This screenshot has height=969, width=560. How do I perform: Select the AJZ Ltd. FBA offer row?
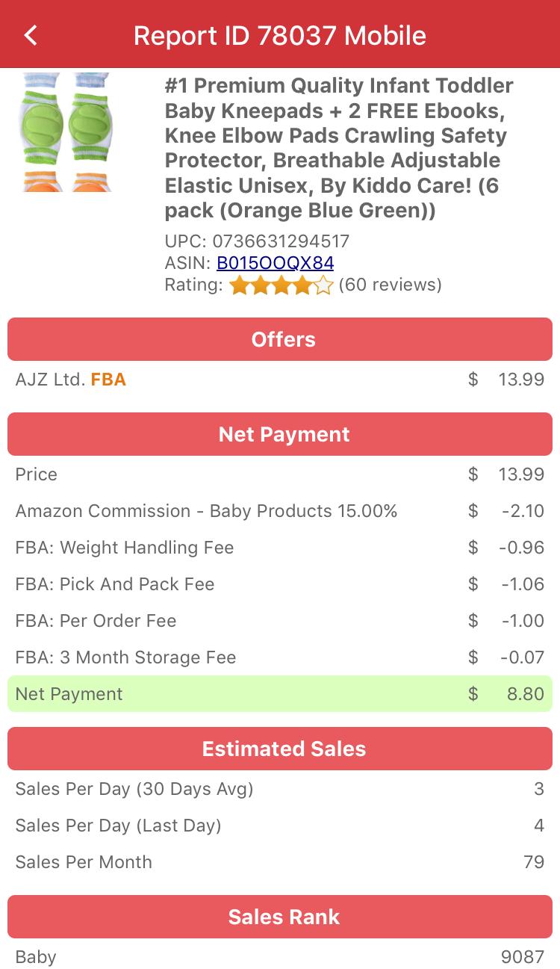[x=280, y=380]
